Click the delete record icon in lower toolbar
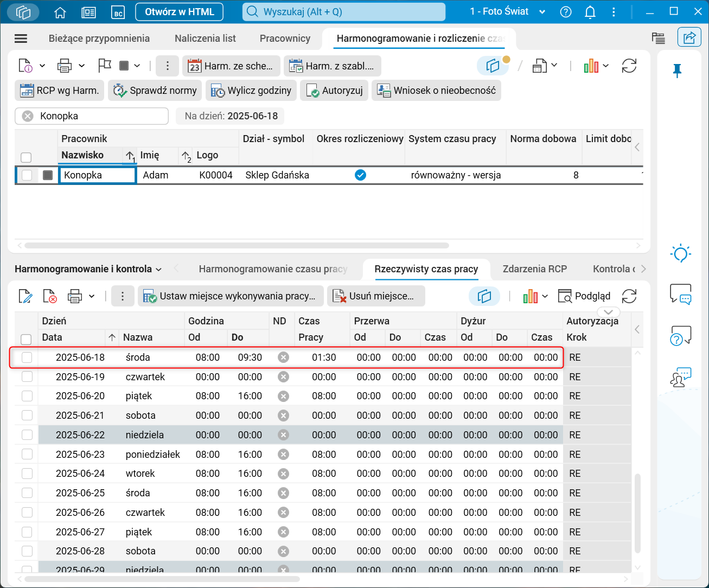The width and height of the screenshot is (709, 588). 49,296
